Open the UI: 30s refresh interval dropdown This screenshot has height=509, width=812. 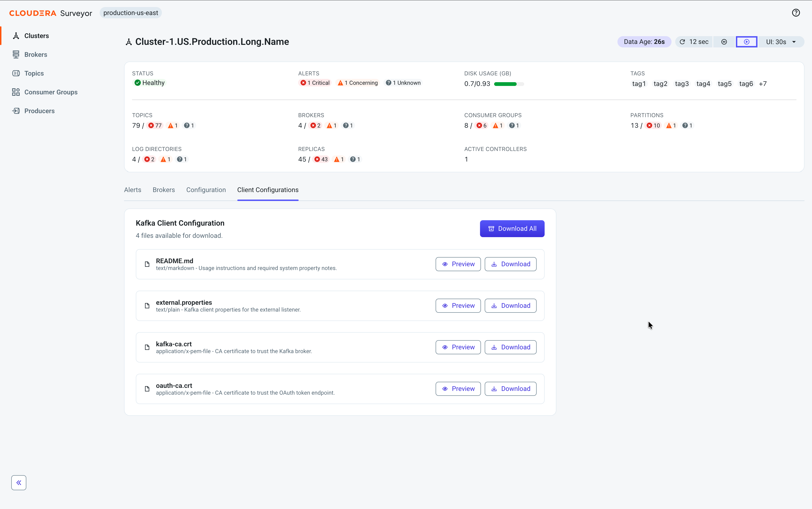pyautogui.click(x=781, y=42)
